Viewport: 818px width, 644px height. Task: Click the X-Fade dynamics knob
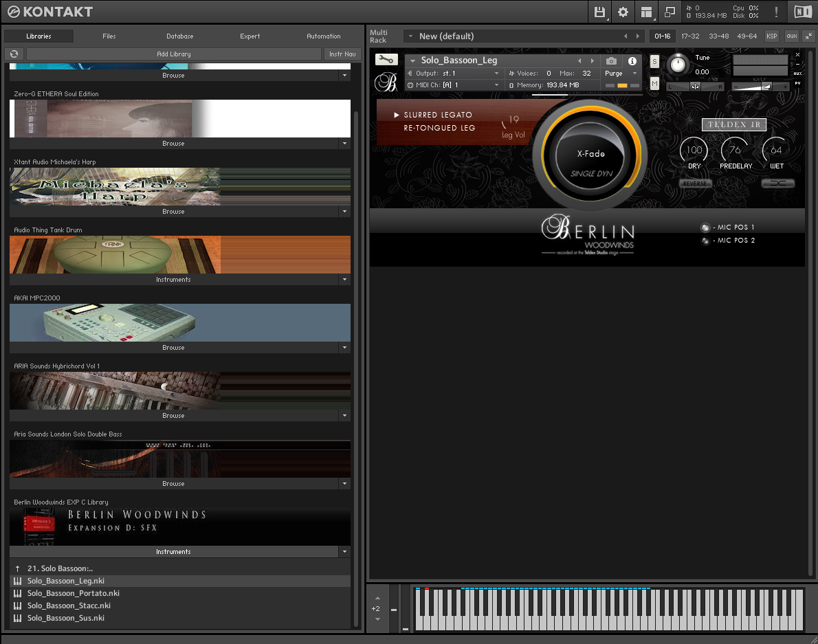[x=590, y=155]
